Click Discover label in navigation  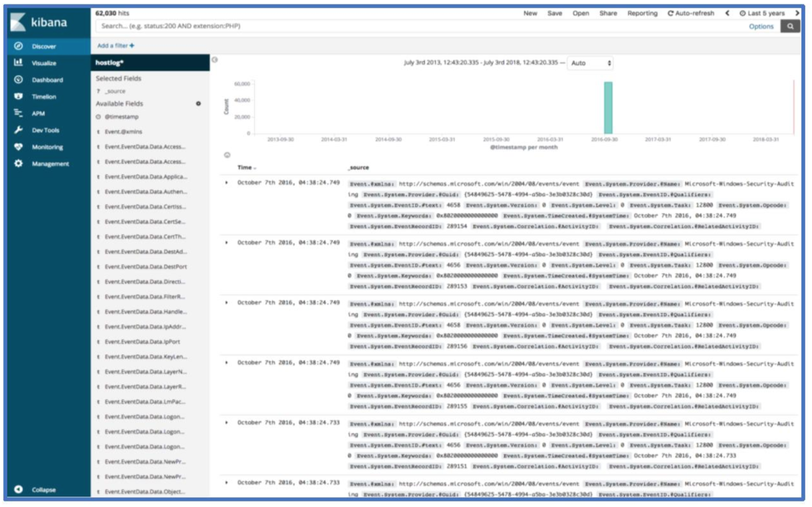click(x=44, y=46)
